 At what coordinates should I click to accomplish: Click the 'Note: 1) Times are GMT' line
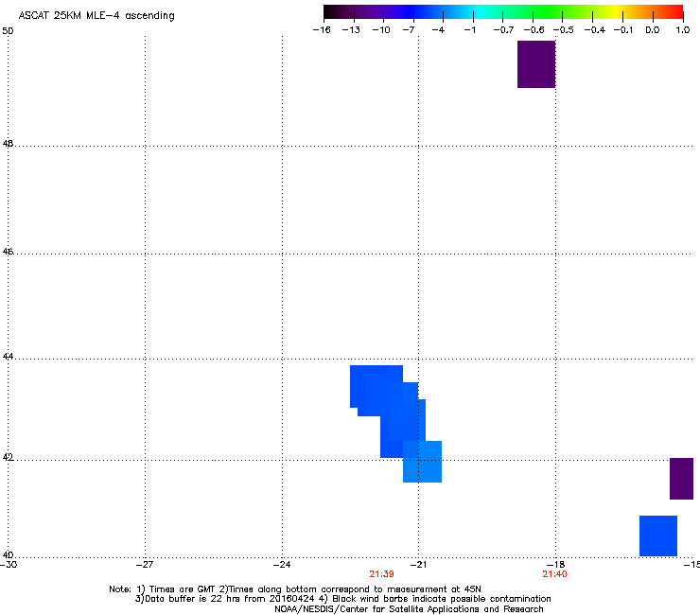point(295,589)
